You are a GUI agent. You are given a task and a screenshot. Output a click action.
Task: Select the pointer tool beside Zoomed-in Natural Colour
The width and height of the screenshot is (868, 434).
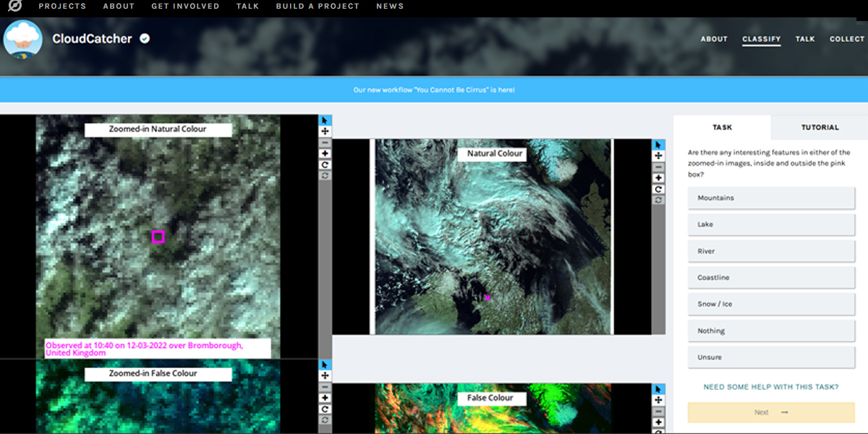coord(325,120)
